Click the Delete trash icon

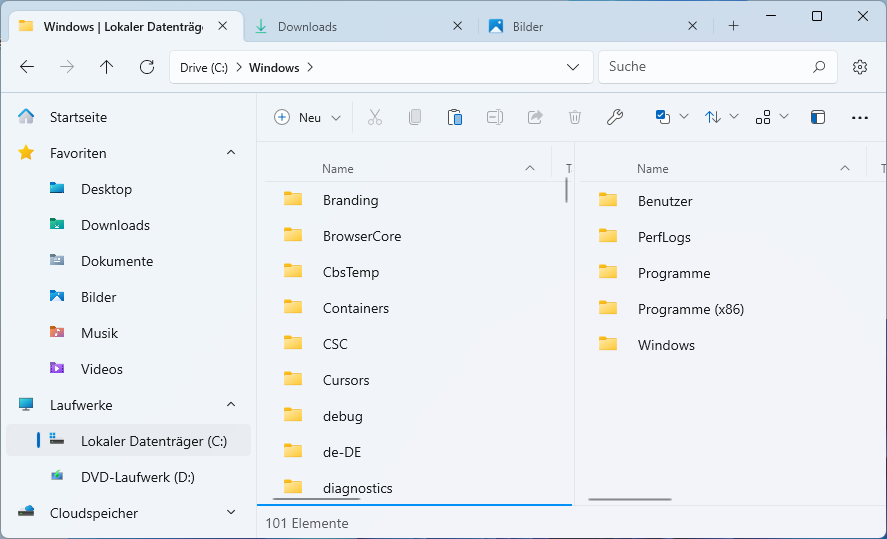coord(575,117)
